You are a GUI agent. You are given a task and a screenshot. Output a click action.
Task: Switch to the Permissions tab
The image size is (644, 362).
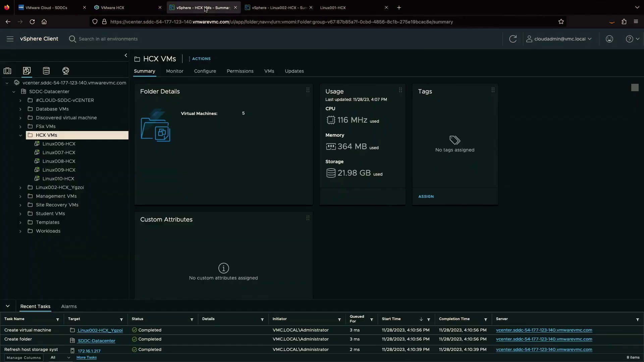(x=240, y=71)
